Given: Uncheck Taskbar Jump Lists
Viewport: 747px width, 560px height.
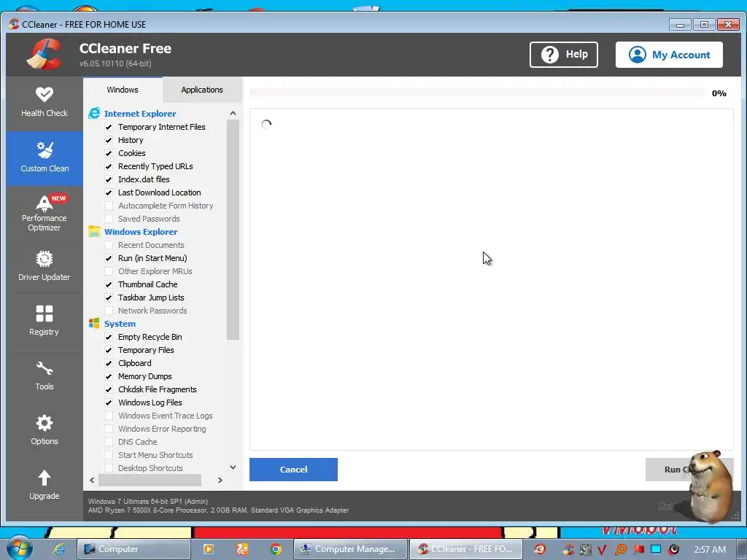Looking at the screenshot, I should click(x=109, y=297).
